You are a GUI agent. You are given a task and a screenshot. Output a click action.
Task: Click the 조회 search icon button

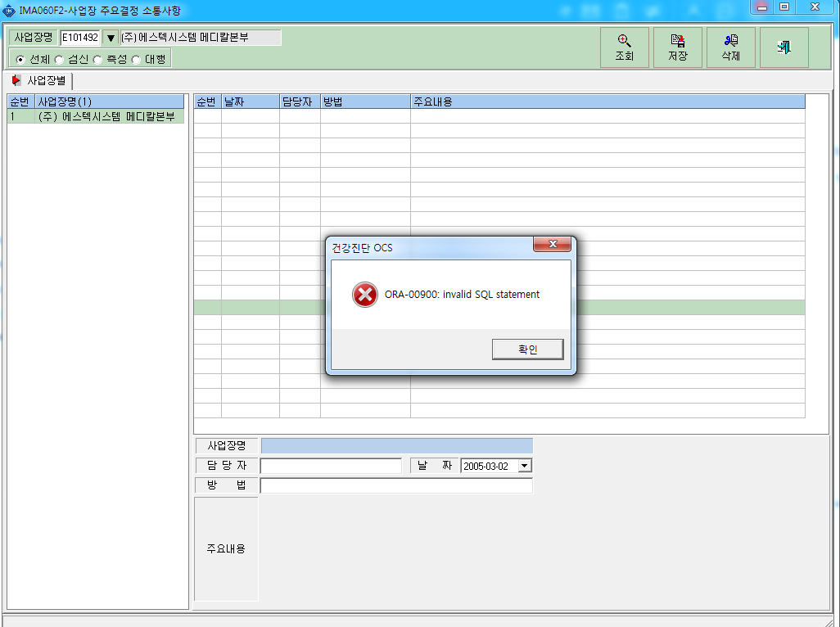pos(624,47)
